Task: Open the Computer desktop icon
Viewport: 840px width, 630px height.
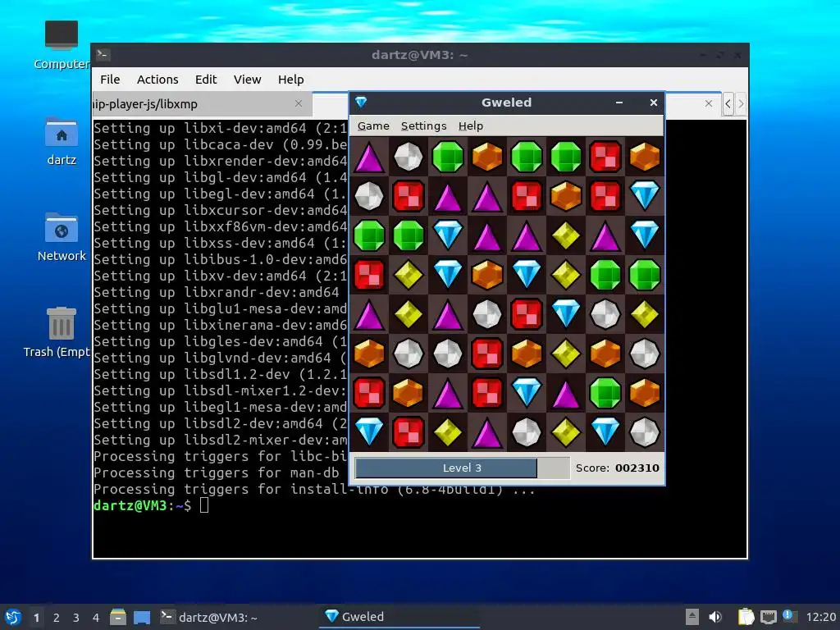Action: point(62,45)
